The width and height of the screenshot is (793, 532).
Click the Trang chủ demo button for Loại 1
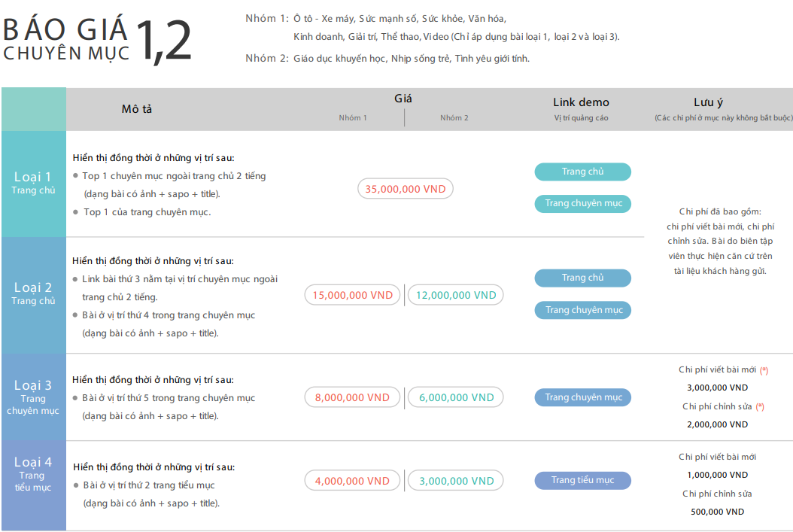click(x=582, y=172)
